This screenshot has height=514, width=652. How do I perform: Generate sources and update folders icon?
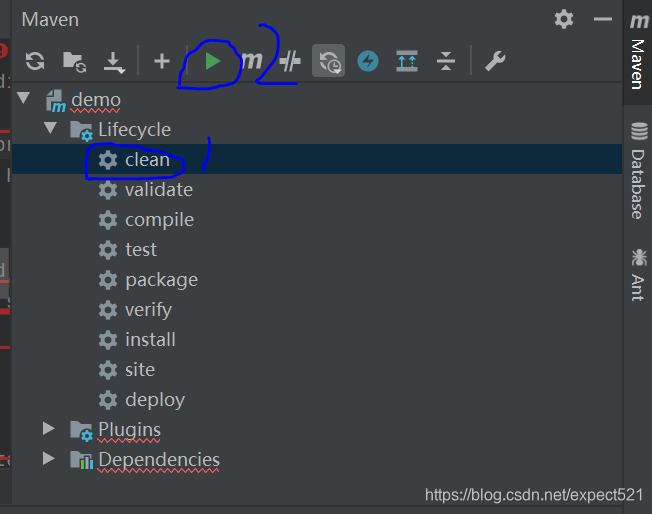coord(74,62)
